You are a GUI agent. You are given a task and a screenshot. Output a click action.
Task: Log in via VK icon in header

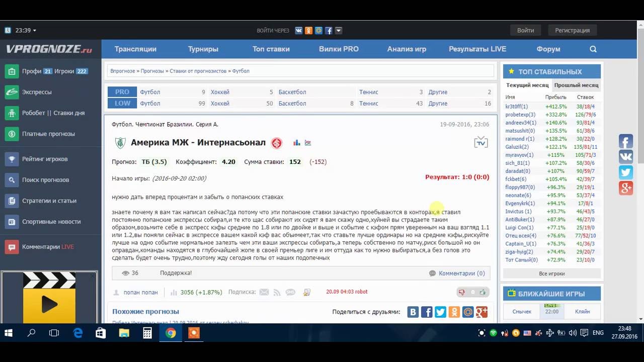298,31
